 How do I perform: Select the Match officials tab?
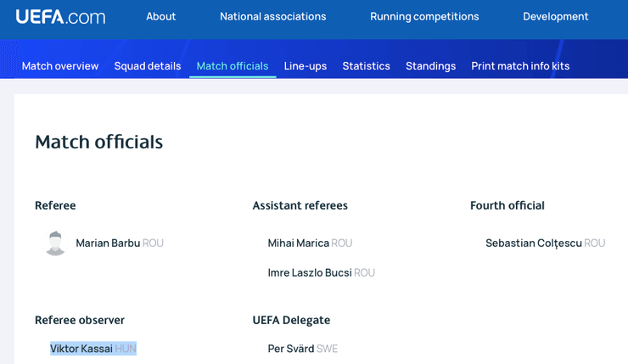pyautogui.click(x=232, y=66)
